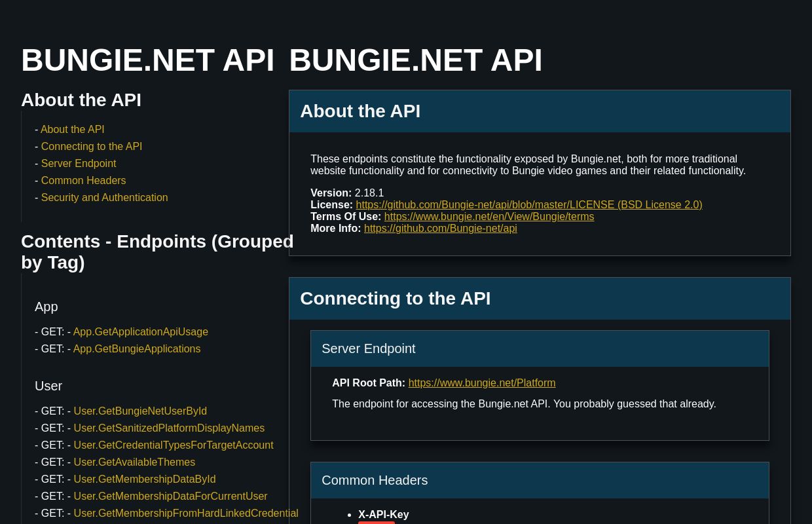The width and height of the screenshot is (812, 524).
Task: Select the User group heading in sidebar
Action: point(48,386)
